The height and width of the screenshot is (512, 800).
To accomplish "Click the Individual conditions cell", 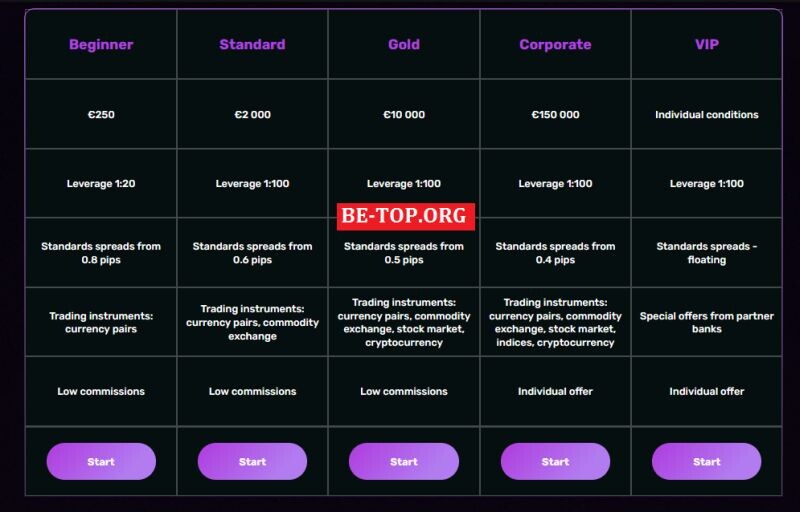I will (707, 114).
